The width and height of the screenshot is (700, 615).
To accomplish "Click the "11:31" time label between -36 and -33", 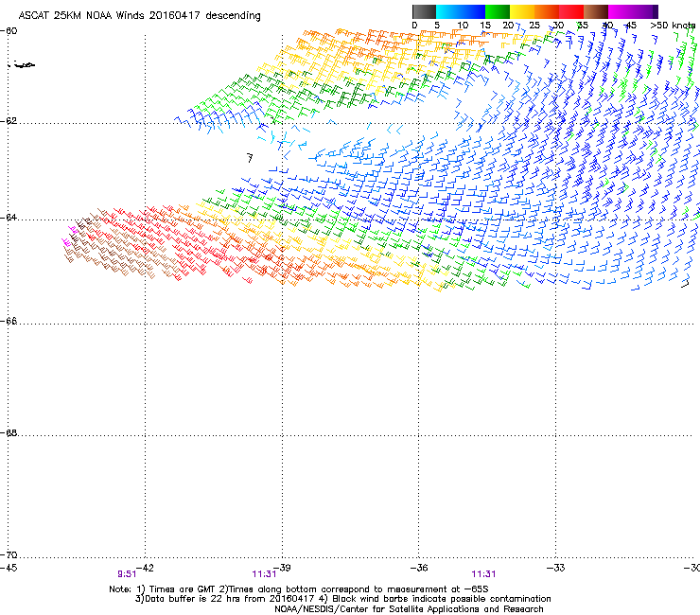I will tap(483, 574).
